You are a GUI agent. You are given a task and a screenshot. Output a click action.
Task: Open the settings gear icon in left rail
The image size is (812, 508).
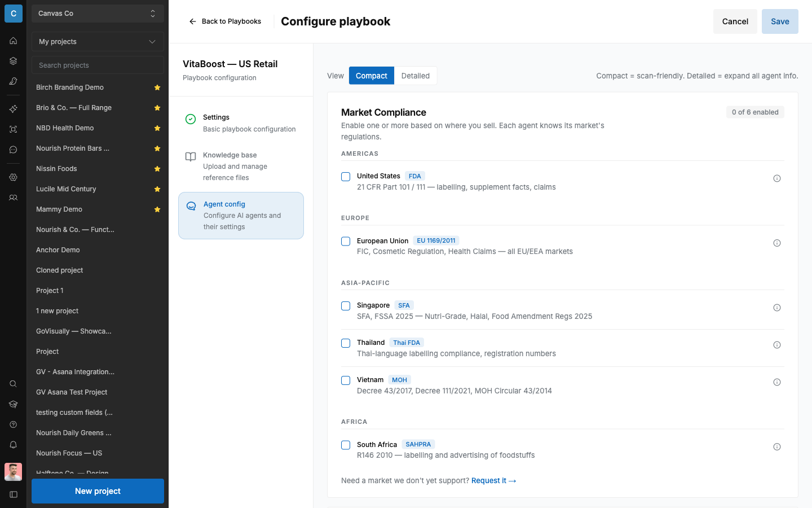(13, 177)
